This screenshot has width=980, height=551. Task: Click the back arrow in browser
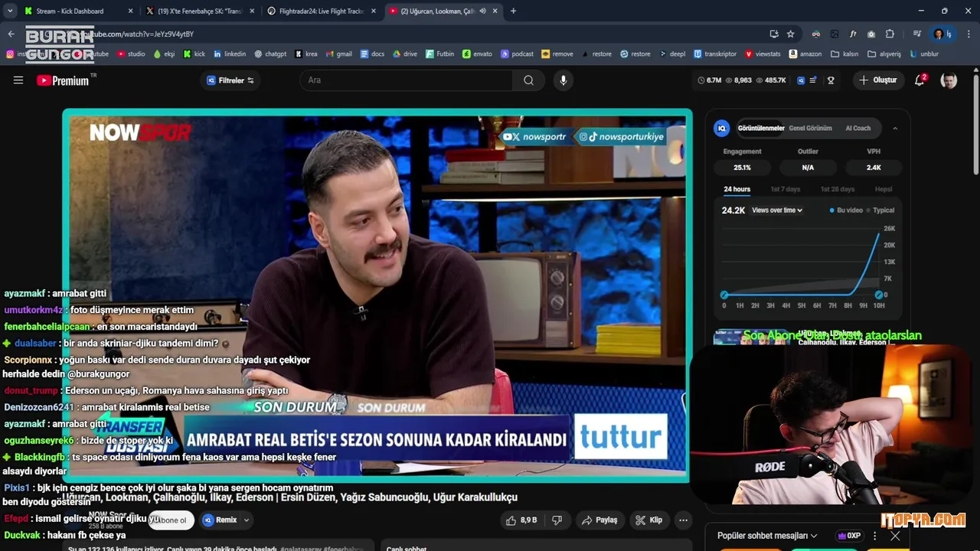coord(11,34)
